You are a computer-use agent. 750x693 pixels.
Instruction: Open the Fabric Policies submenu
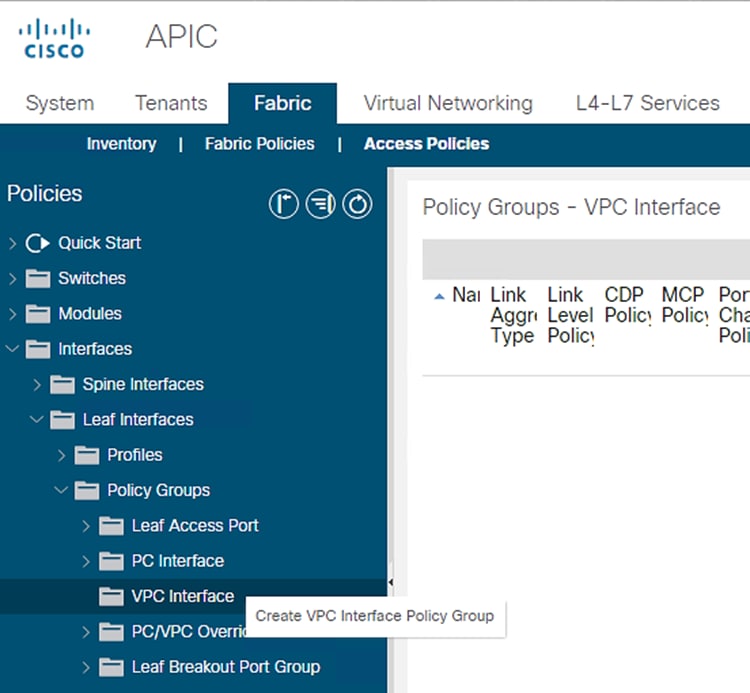(x=259, y=144)
